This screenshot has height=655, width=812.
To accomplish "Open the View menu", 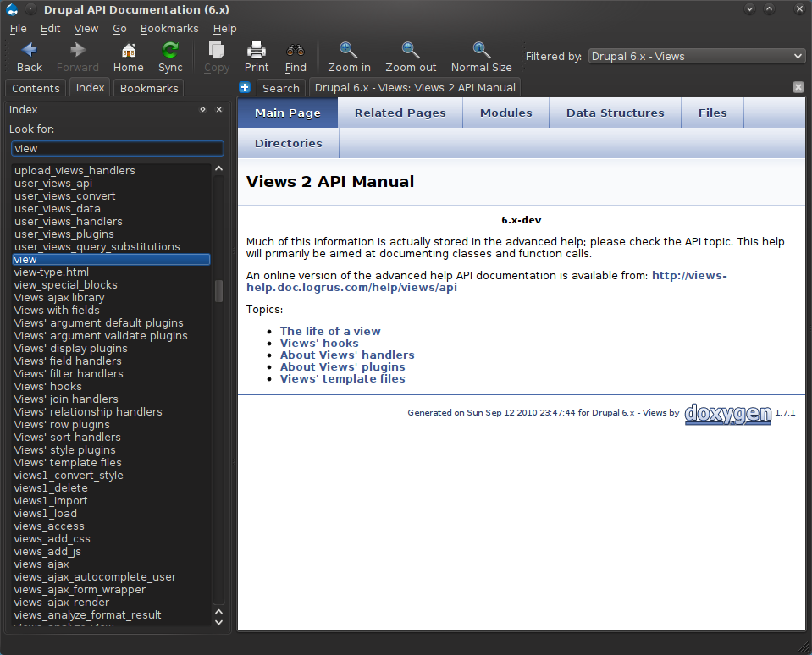I will click(86, 29).
